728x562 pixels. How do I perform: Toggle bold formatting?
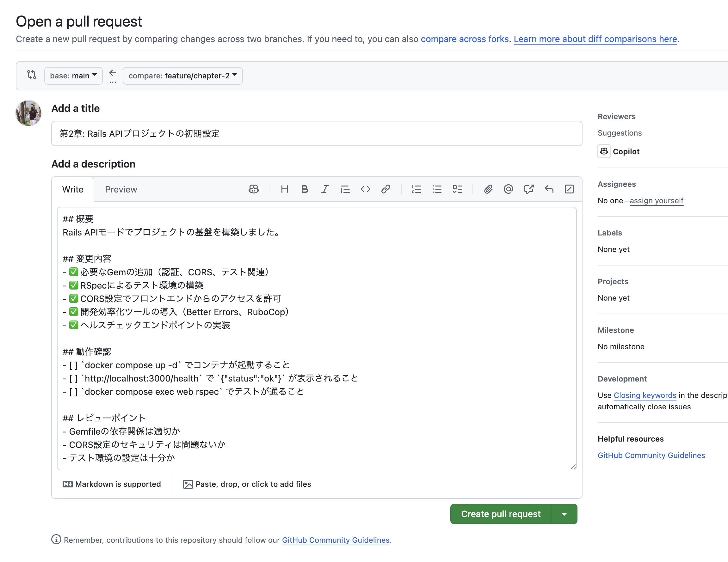(x=304, y=189)
